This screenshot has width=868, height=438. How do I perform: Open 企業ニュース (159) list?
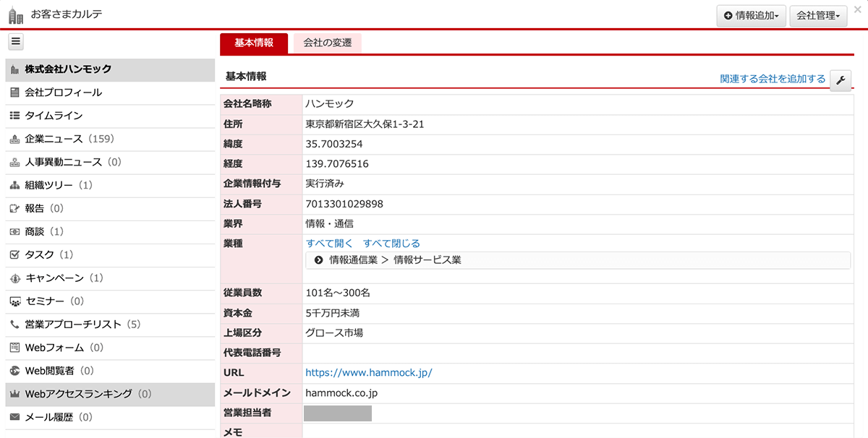[110, 139]
